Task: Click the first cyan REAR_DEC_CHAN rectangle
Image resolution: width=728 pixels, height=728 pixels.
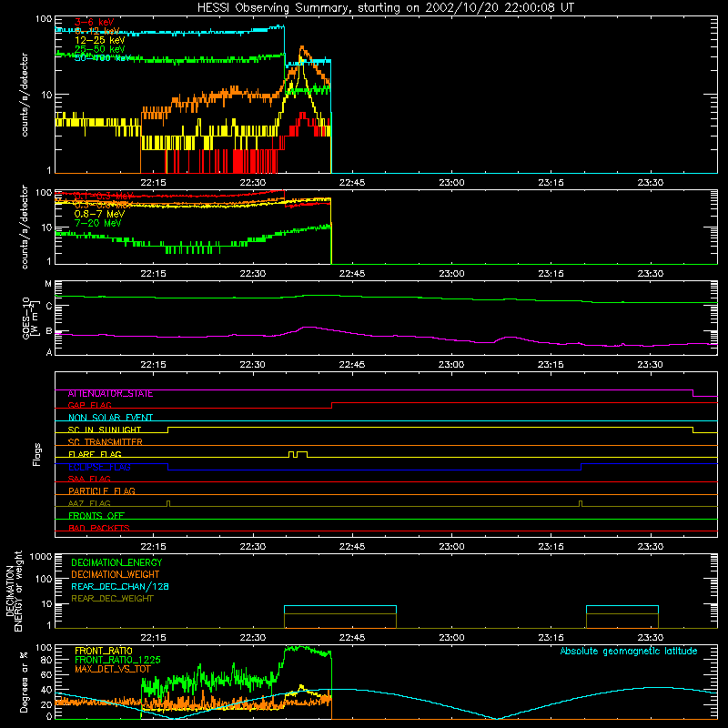Action: 340,617
